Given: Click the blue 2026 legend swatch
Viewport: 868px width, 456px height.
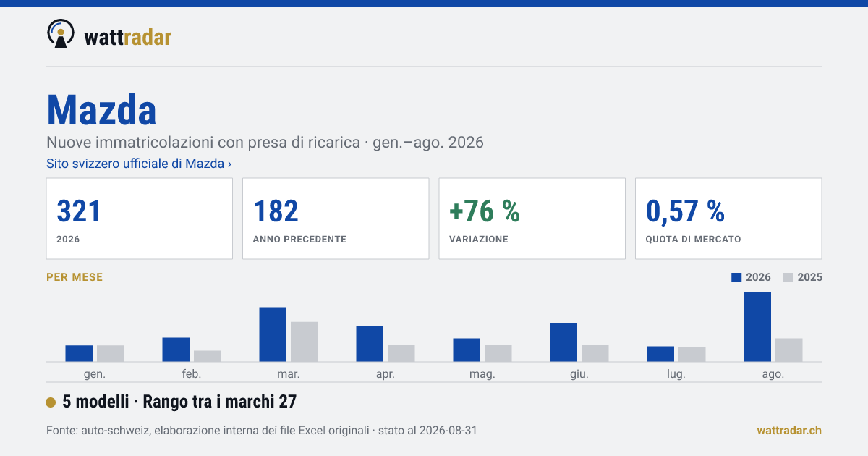Looking at the screenshot, I should pyautogui.click(x=737, y=277).
